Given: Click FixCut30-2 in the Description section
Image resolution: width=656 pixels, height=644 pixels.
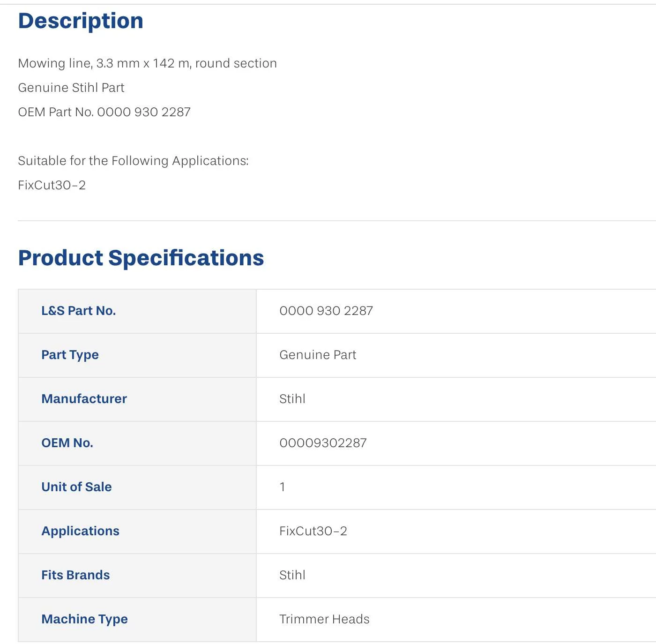Looking at the screenshot, I should click(52, 185).
